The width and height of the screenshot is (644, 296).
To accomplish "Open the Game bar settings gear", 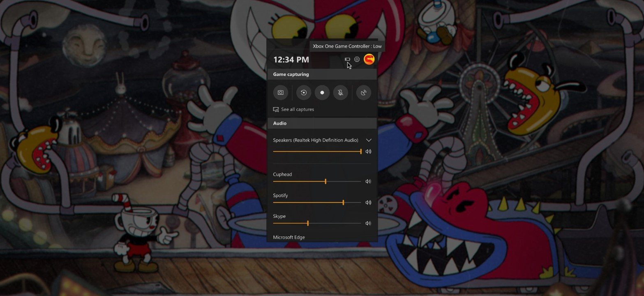I will point(356,59).
